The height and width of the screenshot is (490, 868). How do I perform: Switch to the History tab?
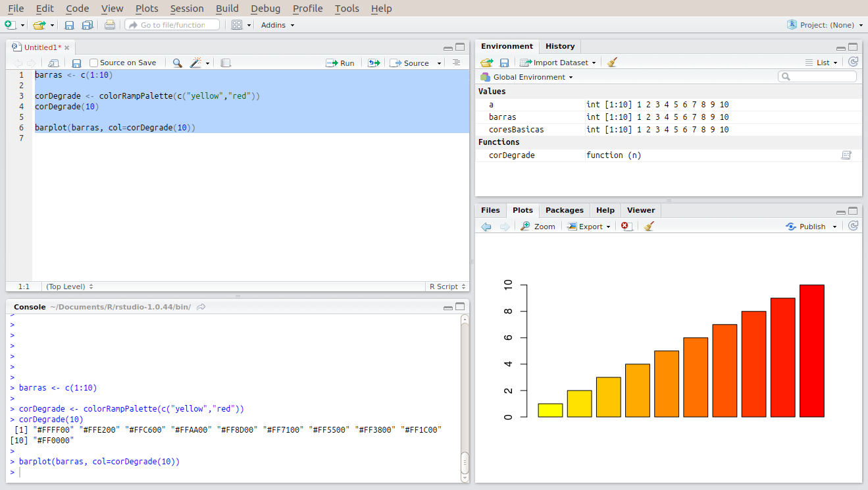pos(560,46)
